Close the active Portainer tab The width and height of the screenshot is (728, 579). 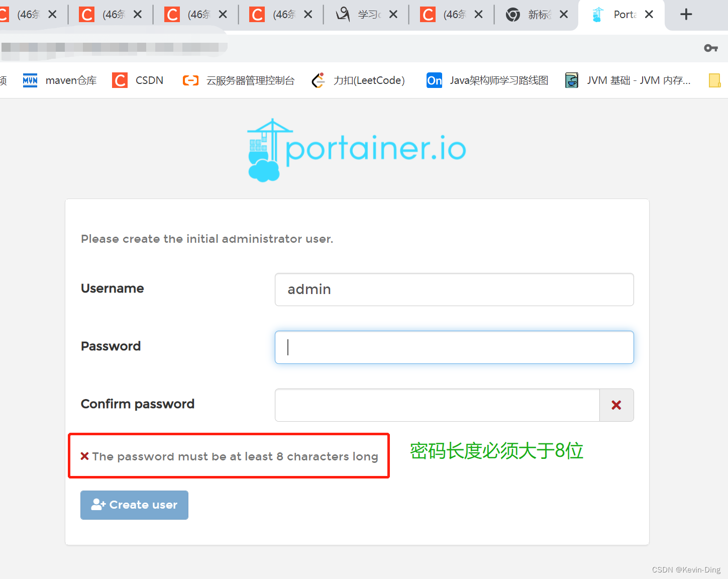649,14
